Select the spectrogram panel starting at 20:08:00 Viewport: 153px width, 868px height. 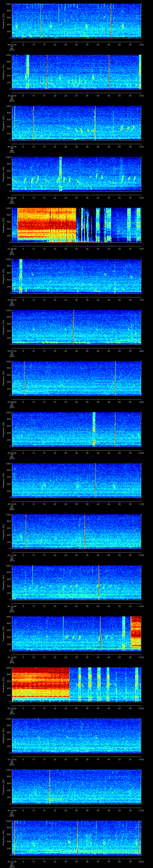pos(76,378)
